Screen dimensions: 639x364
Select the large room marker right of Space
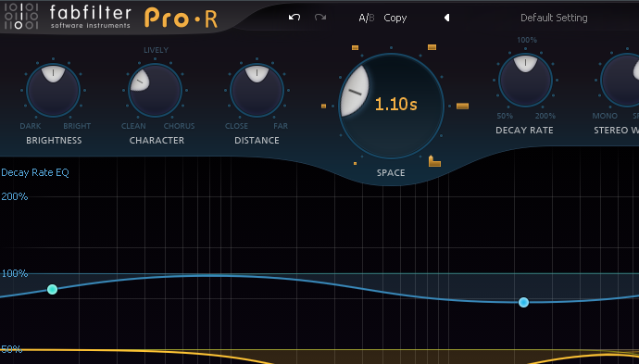(x=462, y=106)
